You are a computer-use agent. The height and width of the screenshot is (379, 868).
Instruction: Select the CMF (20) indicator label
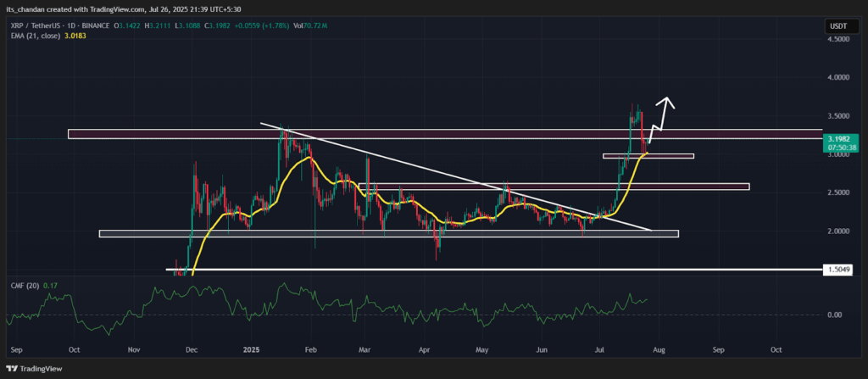(x=25, y=286)
